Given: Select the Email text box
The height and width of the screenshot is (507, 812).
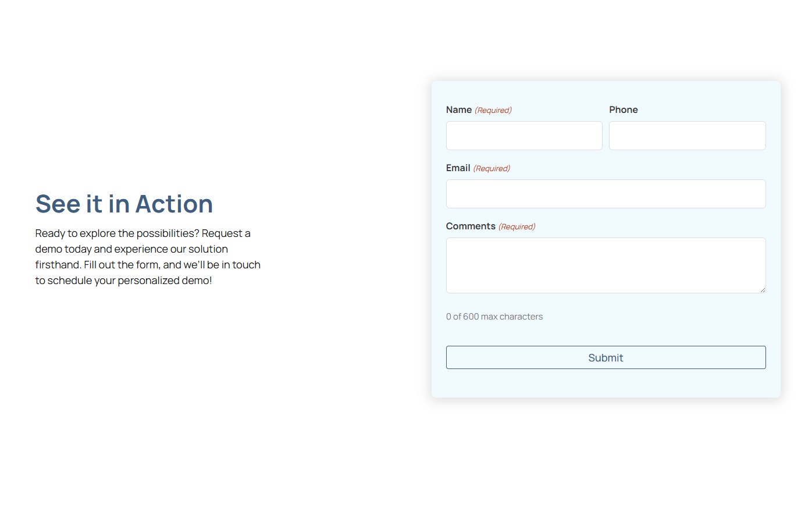Looking at the screenshot, I should [x=606, y=194].
